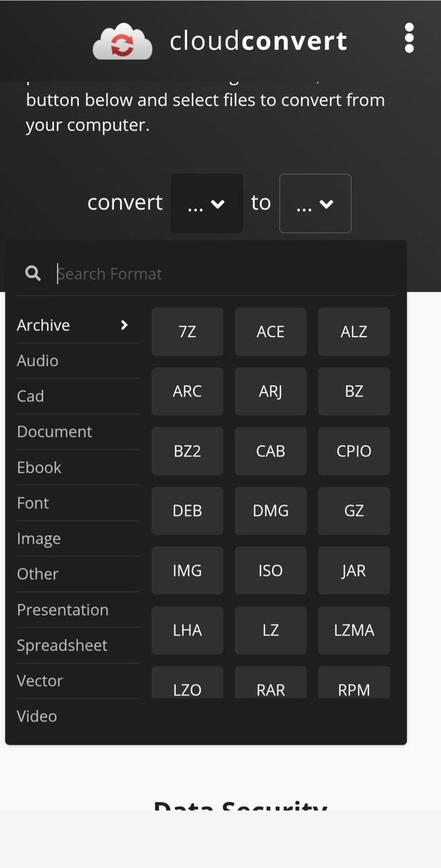Switch to the Video category

click(37, 715)
